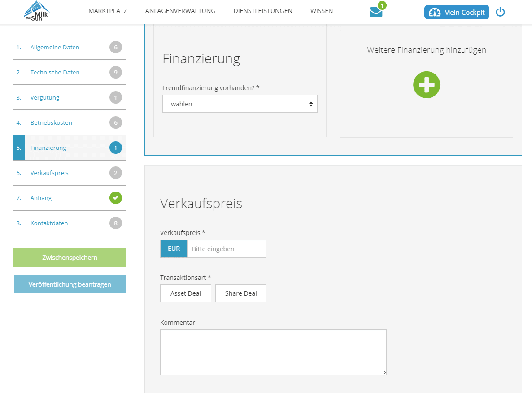The image size is (532, 393).
Task: Click the grey 9 badge for Technische Daten
Action: [116, 72]
